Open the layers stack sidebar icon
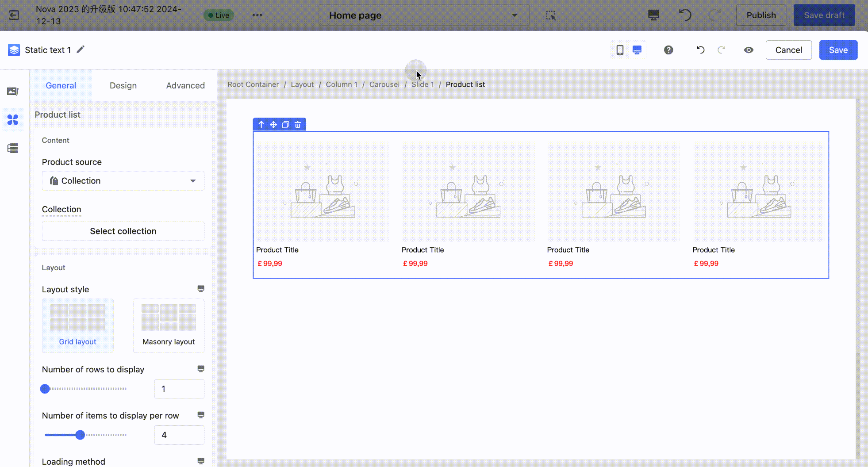 click(x=13, y=148)
